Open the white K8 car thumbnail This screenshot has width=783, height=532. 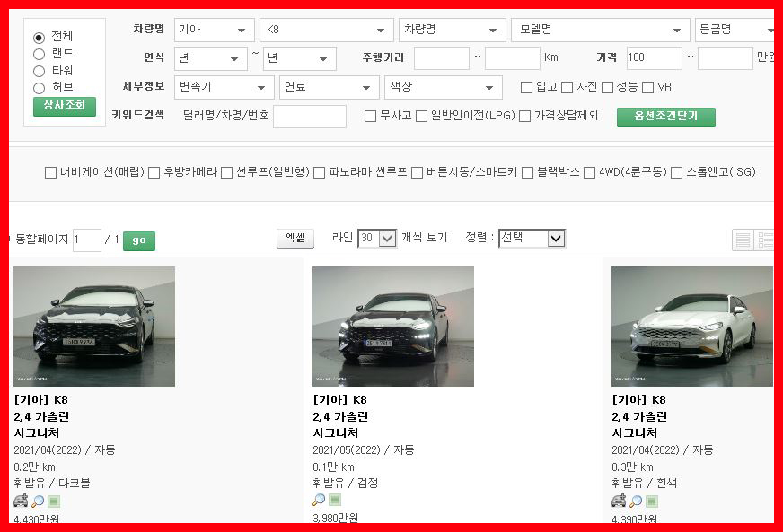pyautogui.click(x=692, y=327)
